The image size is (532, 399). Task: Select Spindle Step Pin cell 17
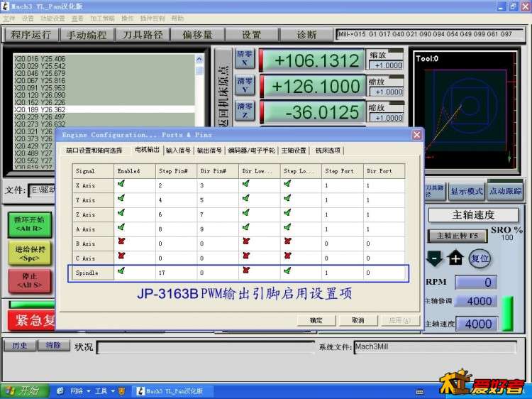tap(177, 273)
